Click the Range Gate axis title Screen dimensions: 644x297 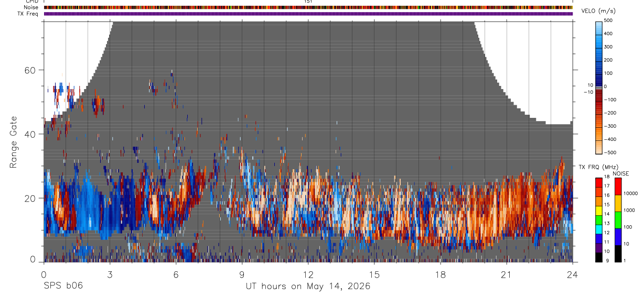14,142
